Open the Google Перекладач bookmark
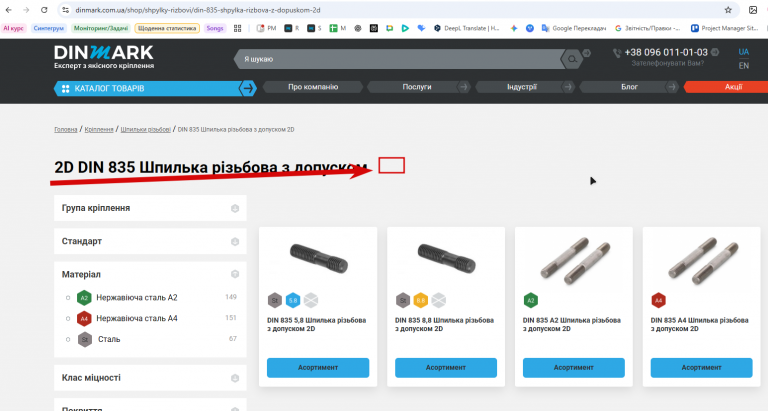The width and height of the screenshot is (768, 411). coord(574,28)
